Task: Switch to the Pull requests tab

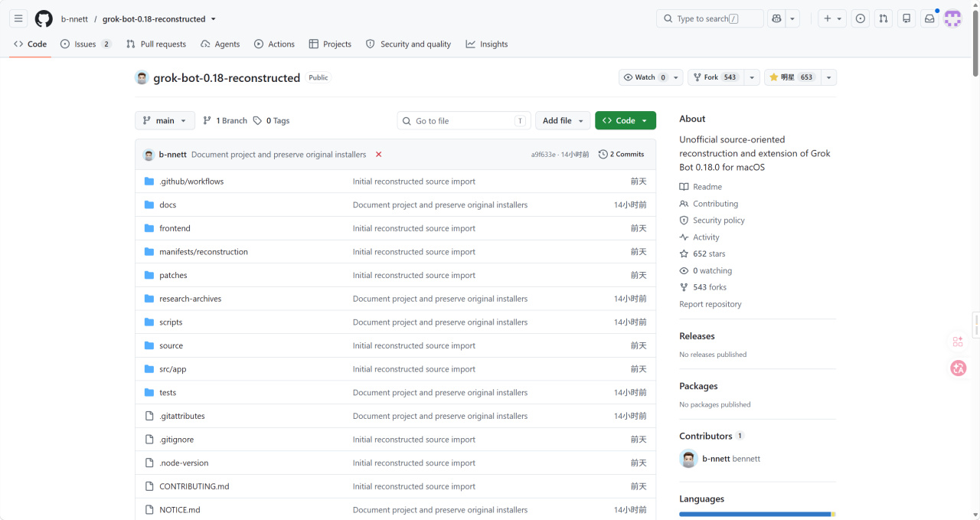Action: click(156, 44)
